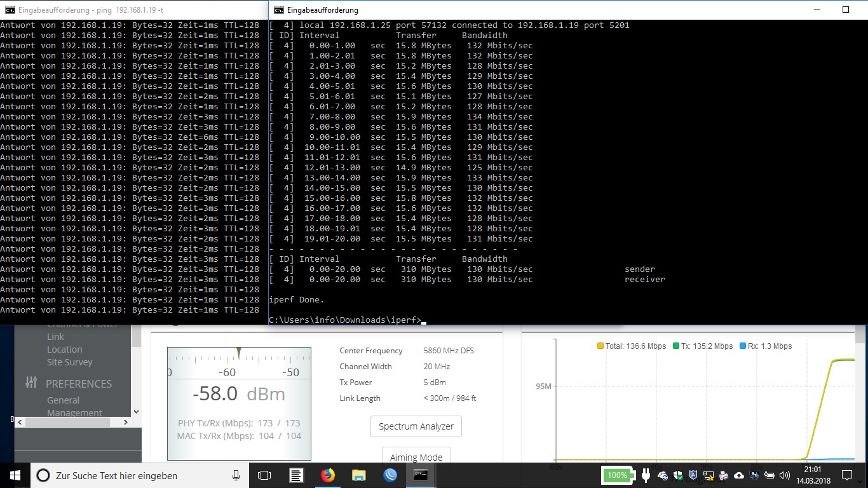Switch to Command Prompt taskbar icon
The image size is (868, 488).
(421, 475)
